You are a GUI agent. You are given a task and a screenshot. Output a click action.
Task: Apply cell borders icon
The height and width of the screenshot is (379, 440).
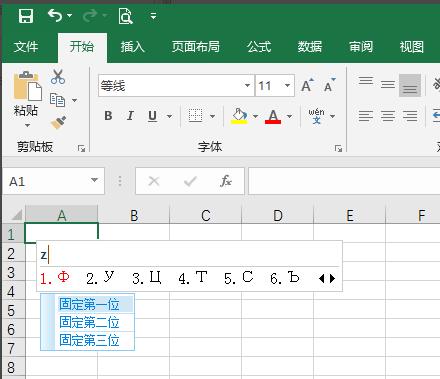(196, 116)
